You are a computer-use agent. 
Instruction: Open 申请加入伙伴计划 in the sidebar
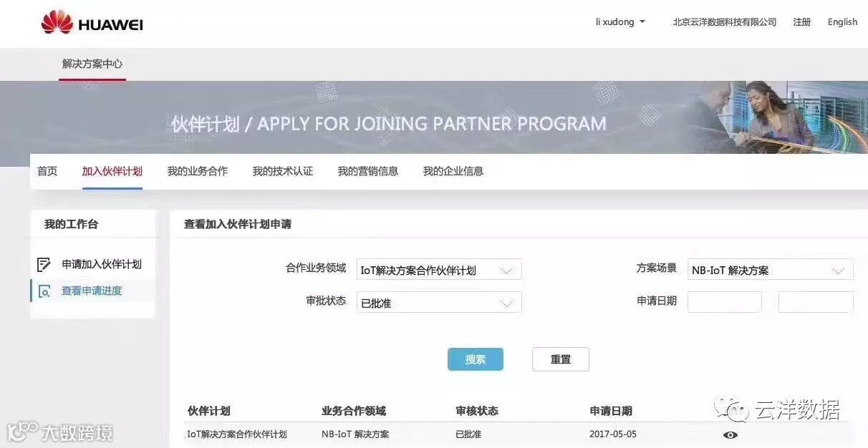[x=102, y=264]
